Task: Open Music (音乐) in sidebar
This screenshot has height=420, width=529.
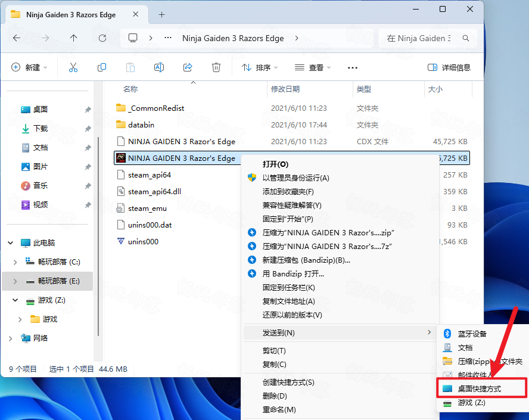Action: (x=40, y=185)
